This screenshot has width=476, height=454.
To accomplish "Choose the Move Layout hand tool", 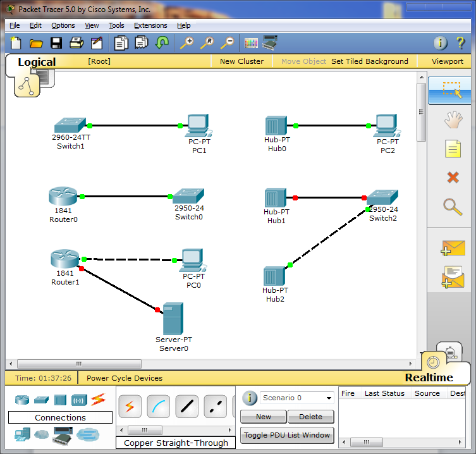I will [453, 120].
